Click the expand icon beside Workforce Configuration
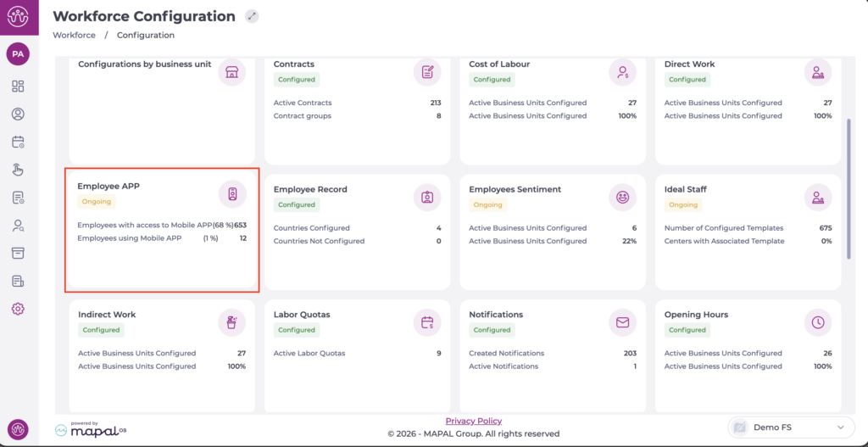The width and height of the screenshot is (868, 447). [251, 16]
